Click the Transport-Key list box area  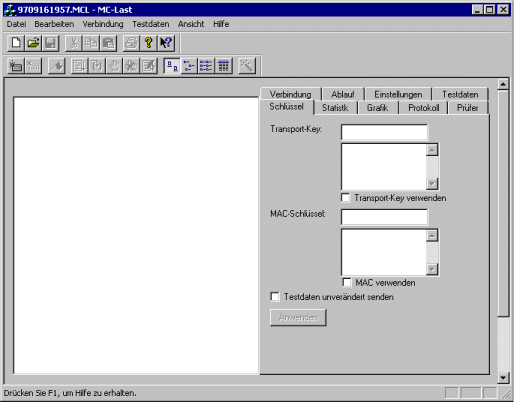pos(384,166)
